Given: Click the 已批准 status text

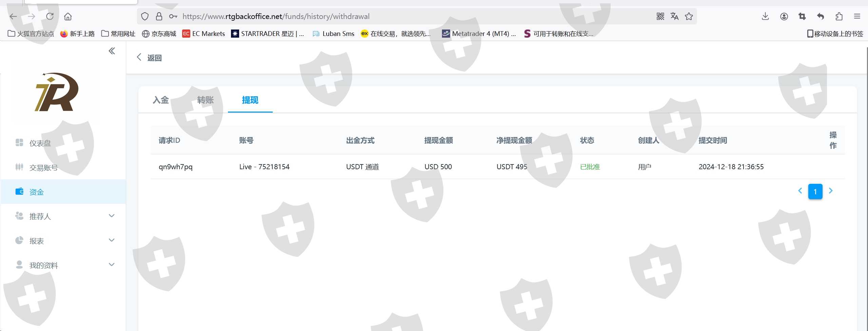Looking at the screenshot, I should coord(590,167).
